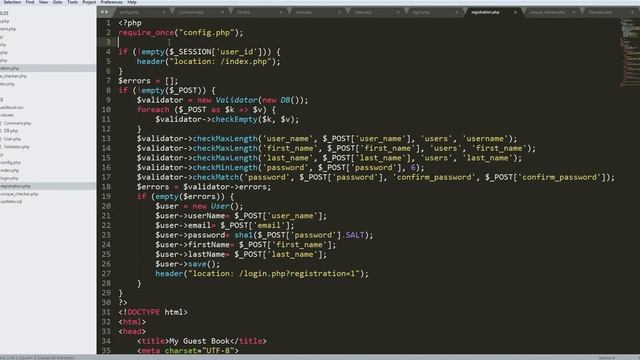Click the $errors = []; line
This screenshot has height=360, width=640.
(148, 81)
